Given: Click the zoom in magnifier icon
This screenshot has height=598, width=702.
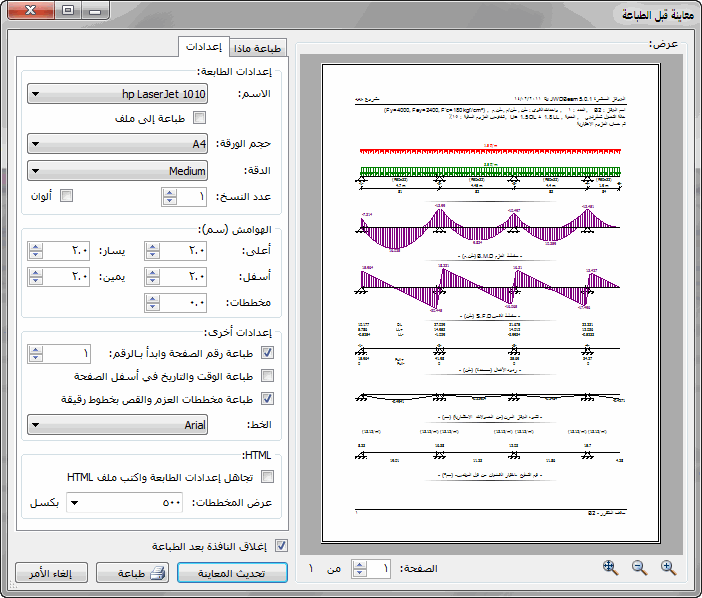Looking at the screenshot, I should (x=668, y=567).
